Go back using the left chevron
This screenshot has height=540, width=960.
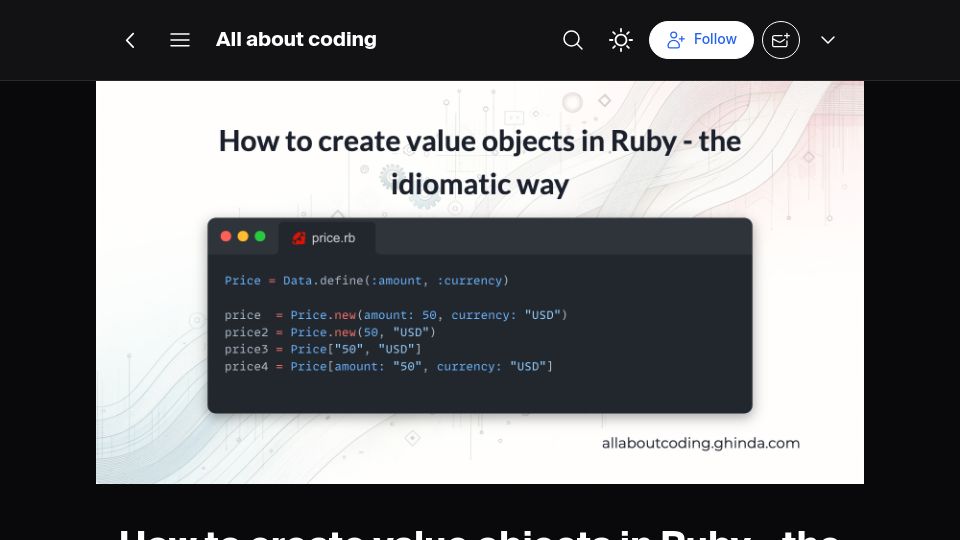130,40
